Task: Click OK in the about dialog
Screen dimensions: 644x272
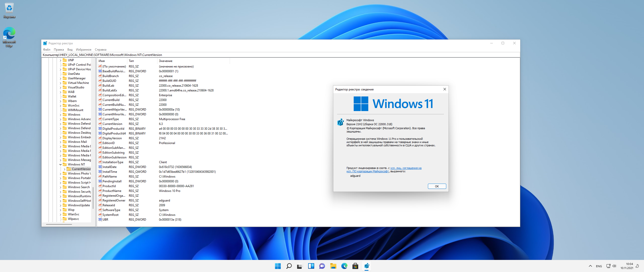Action: coord(437,186)
